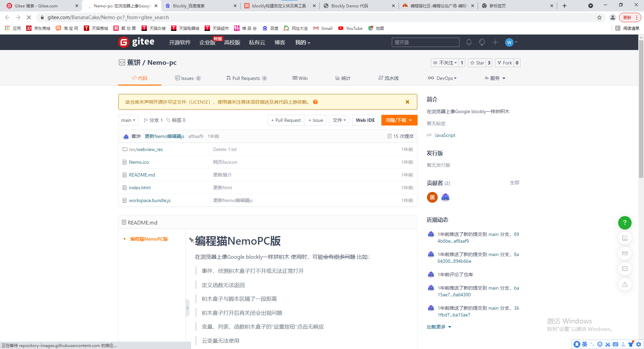
Task: Click the floating edit feedback icon
Action: (625, 238)
